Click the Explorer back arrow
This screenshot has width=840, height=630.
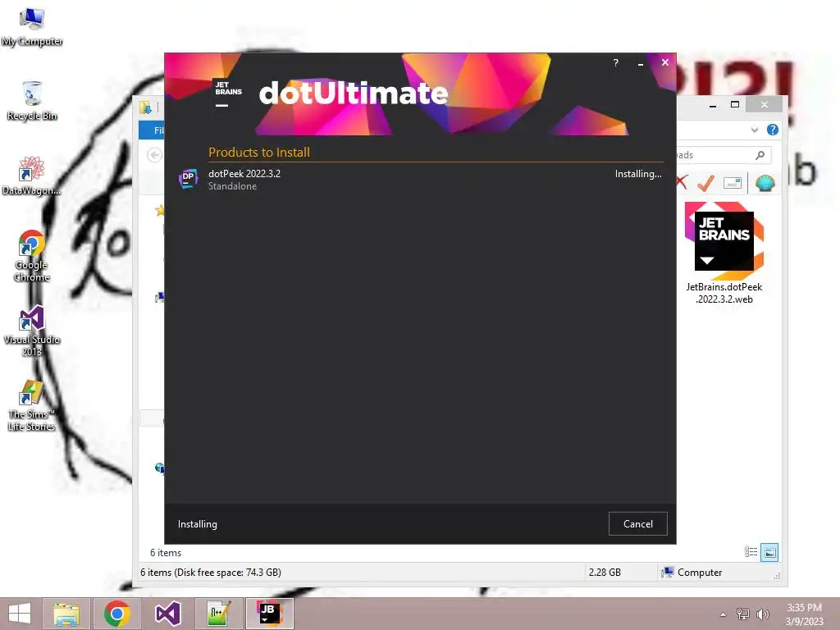coord(154,155)
